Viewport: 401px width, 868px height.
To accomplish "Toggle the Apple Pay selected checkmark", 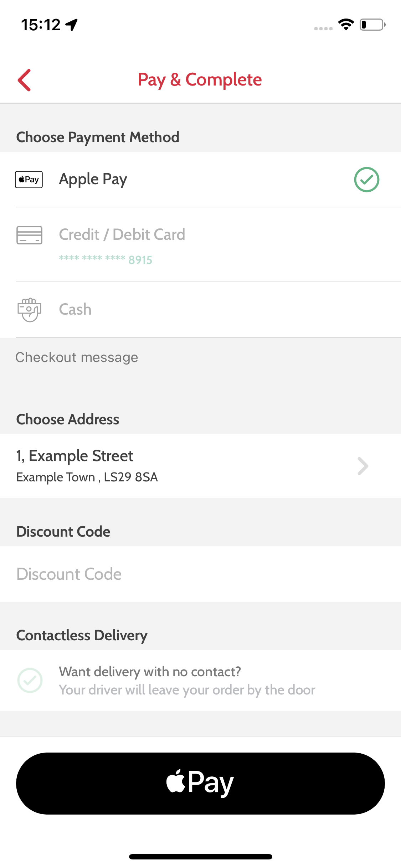I will [x=366, y=180].
